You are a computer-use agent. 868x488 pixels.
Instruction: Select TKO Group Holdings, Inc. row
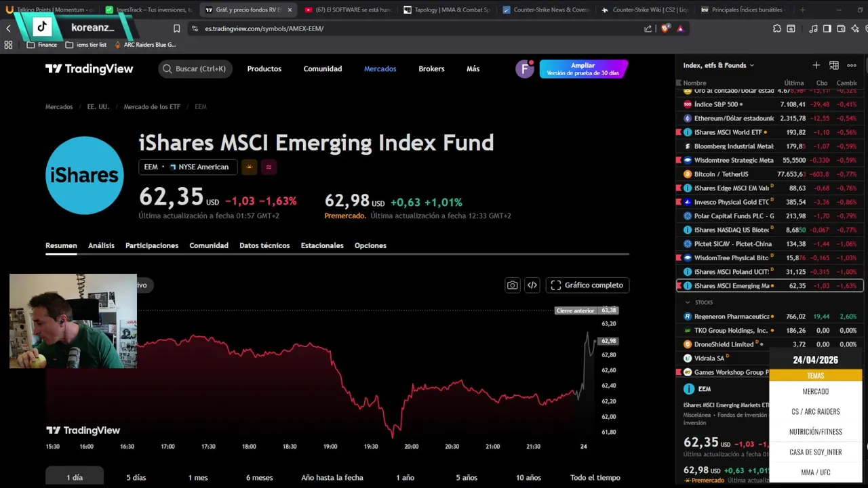[x=770, y=331]
